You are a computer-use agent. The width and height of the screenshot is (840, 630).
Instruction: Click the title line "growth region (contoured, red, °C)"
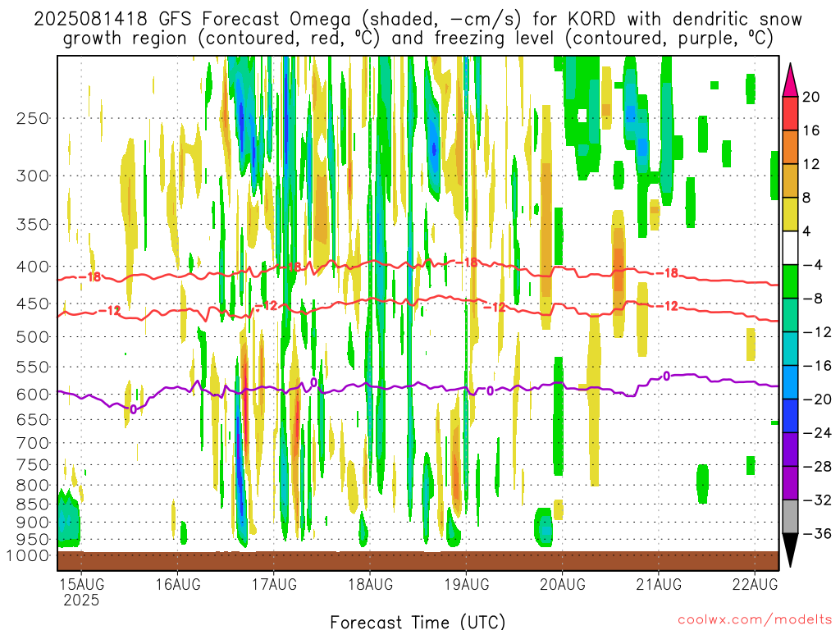[418, 38]
